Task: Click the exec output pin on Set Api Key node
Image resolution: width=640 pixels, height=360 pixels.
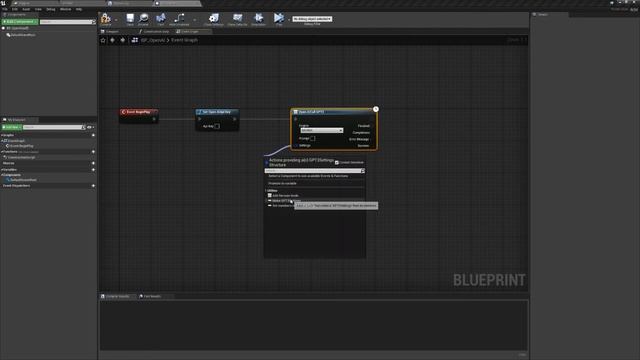Action: pos(235,119)
